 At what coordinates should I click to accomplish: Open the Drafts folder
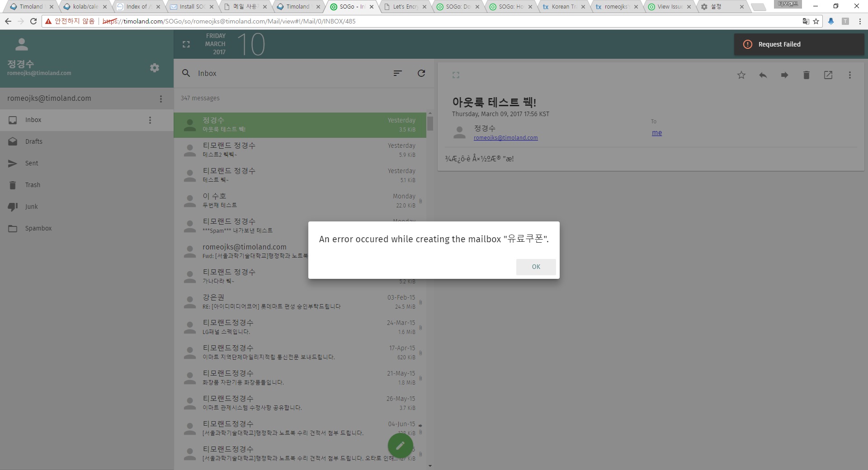point(34,141)
